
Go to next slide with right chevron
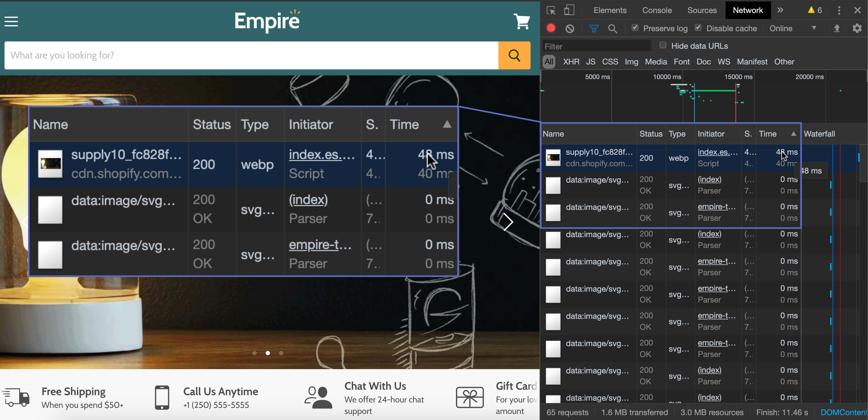tap(508, 222)
